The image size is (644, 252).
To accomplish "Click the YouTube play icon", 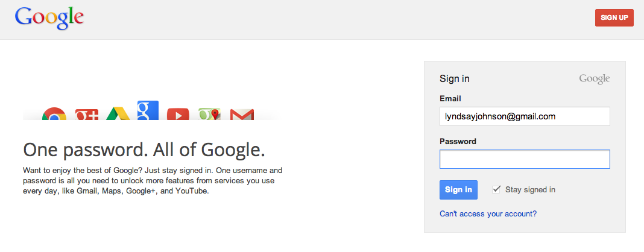I will [178, 114].
